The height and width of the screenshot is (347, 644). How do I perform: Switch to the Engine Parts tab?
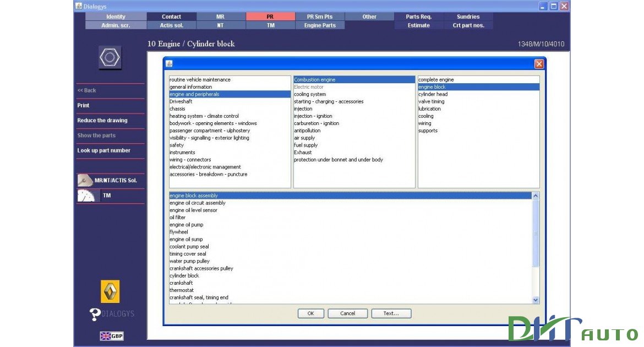[x=320, y=25]
